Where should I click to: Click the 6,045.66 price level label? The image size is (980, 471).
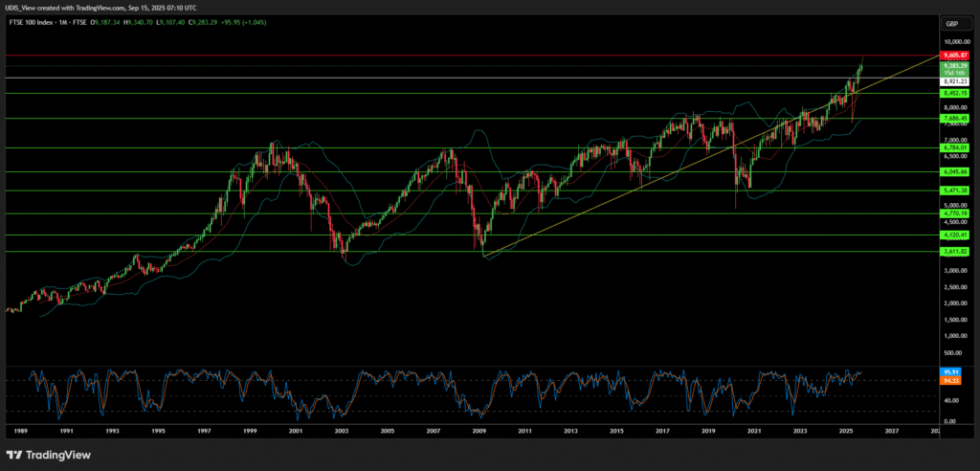point(956,171)
